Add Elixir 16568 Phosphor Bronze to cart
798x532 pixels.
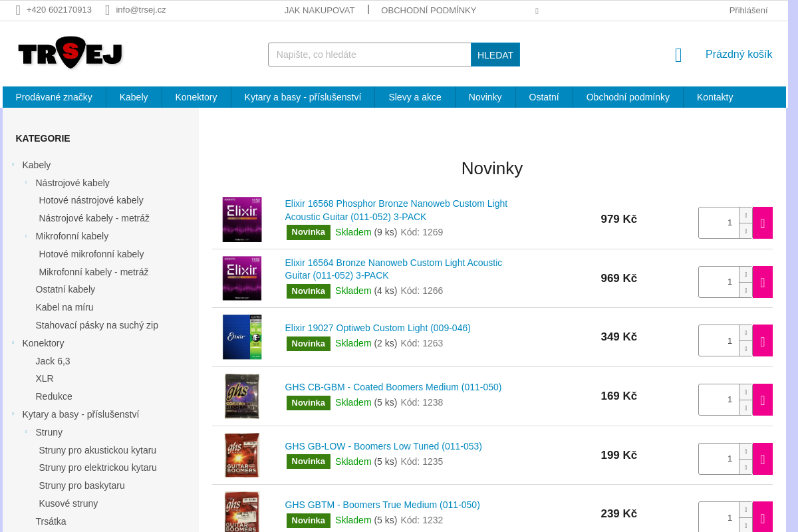point(762,223)
